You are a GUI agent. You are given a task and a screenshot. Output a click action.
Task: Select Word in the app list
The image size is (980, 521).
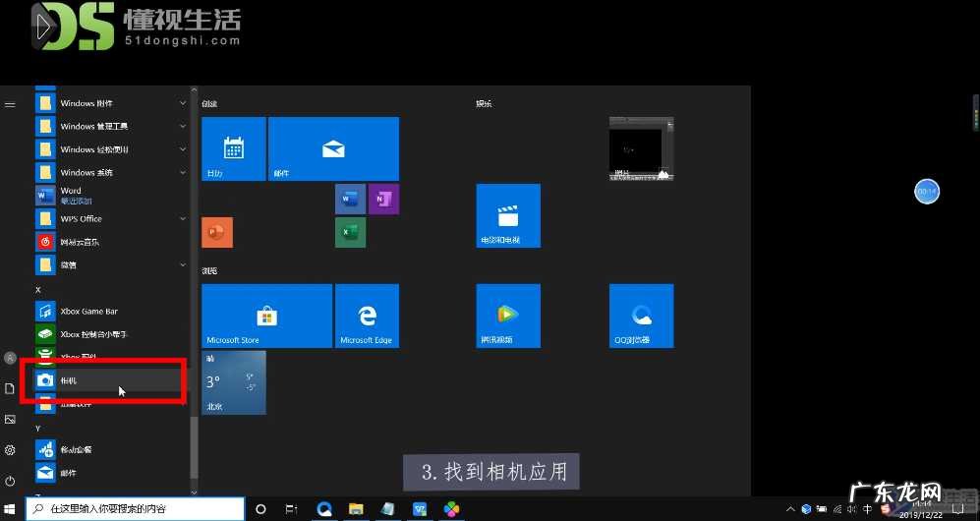[69, 195]
